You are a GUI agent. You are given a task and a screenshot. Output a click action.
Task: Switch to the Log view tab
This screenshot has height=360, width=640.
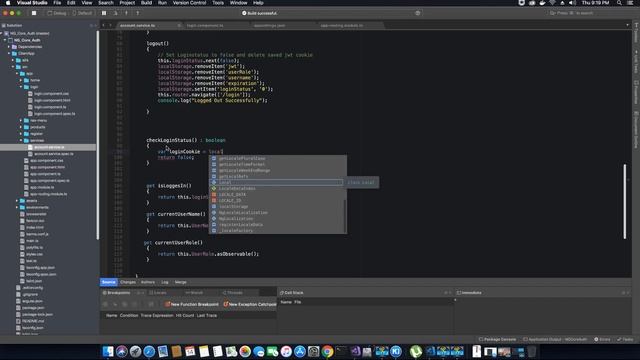pyautogui.click(x=165, y=282)
